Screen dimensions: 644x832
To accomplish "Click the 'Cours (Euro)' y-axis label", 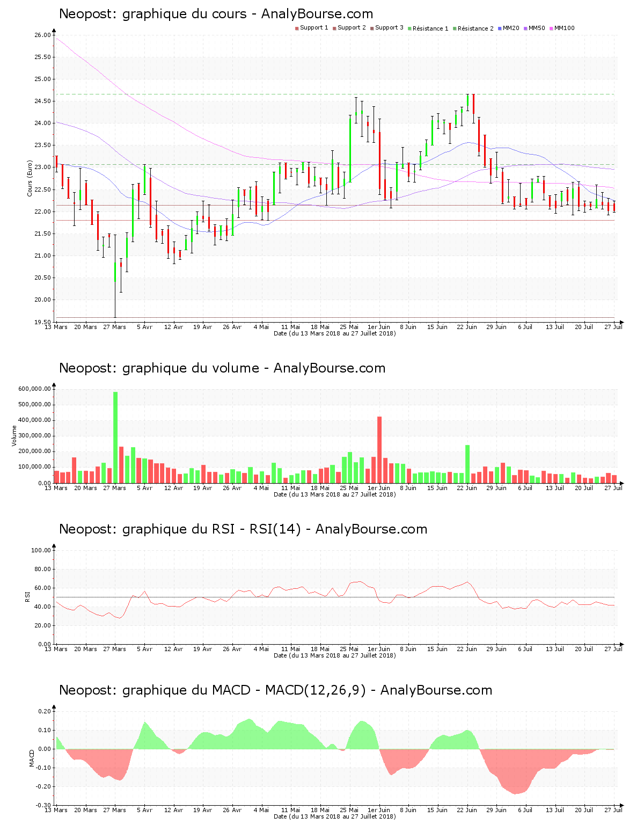I will click(x=30, y=178).
